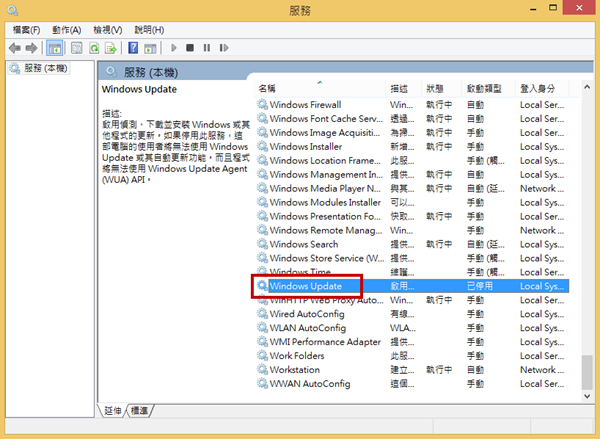
Task: Open the Properties toolbar icon
Action: pyautogui.click(x=77, y=48)
